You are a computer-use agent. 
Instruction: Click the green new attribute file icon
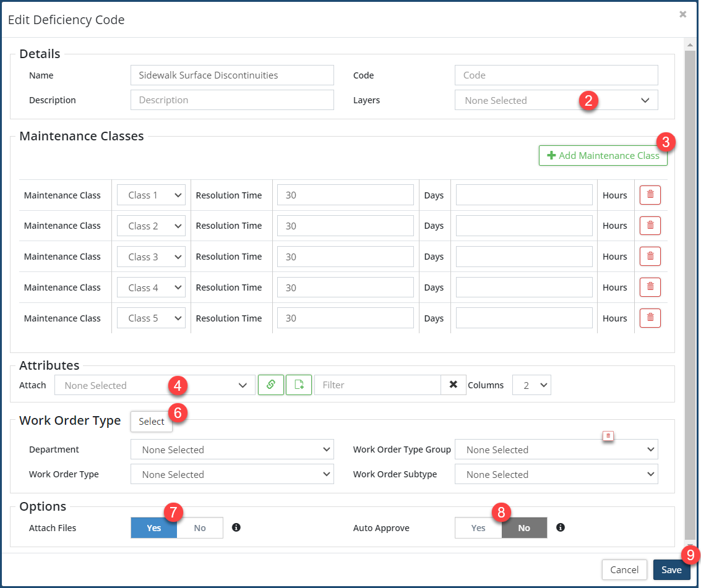point(299,385)
